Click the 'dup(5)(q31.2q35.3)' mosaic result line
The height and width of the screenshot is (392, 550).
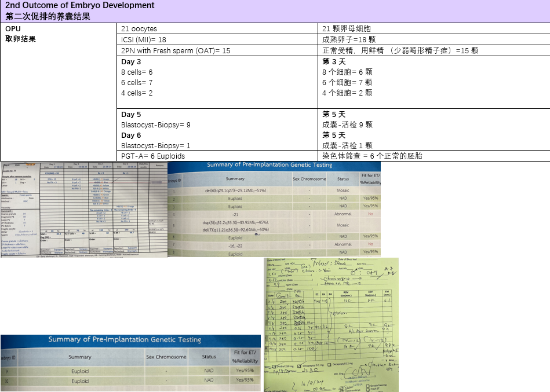(235, 222)
